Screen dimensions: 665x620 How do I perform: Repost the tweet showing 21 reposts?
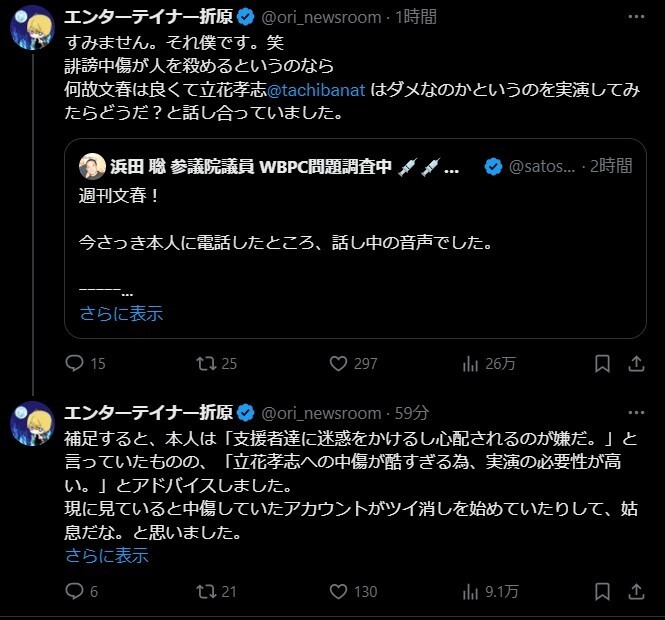pyautogui.click(x=207, y=591)
